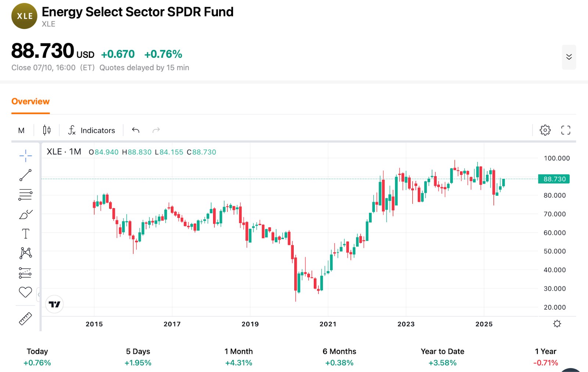Click the 88.730 price label on axis

coord(554,179)
